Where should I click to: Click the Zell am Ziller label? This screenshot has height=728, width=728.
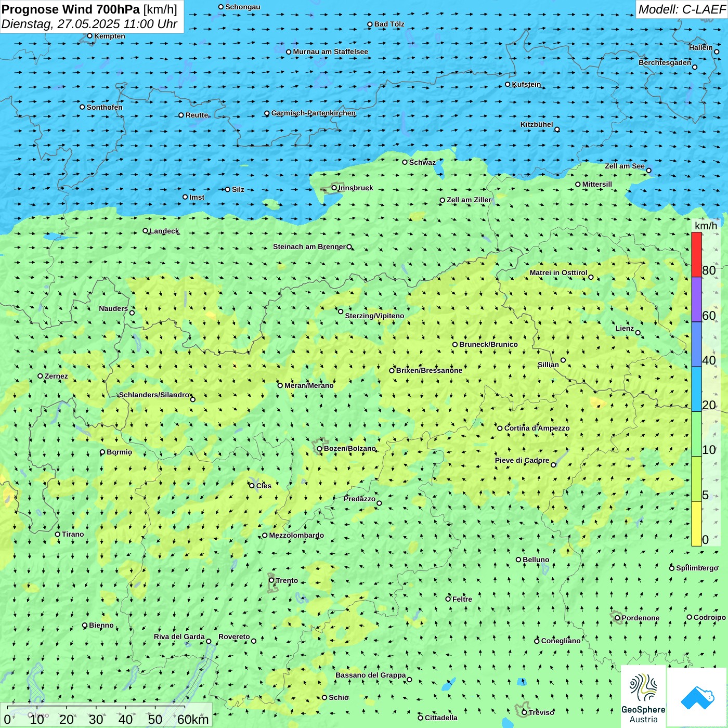pyautogui.click(x=469, y=200)
